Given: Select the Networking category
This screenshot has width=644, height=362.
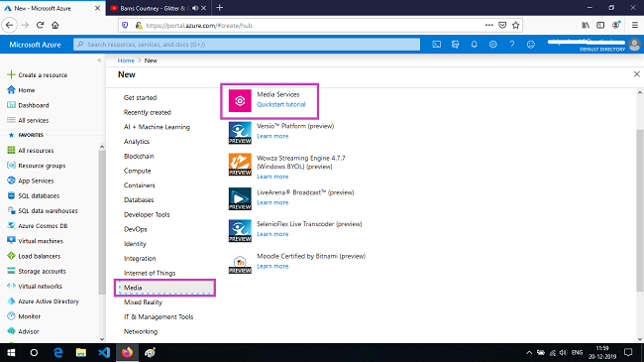Looking at the screenshot, I should click(141, 331).
